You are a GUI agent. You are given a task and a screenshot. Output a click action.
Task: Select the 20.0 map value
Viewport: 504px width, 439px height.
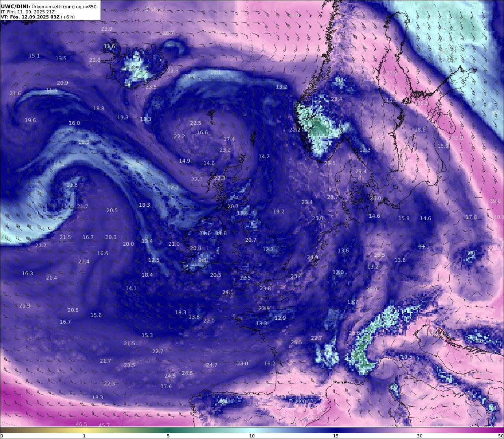pos(128,244)
